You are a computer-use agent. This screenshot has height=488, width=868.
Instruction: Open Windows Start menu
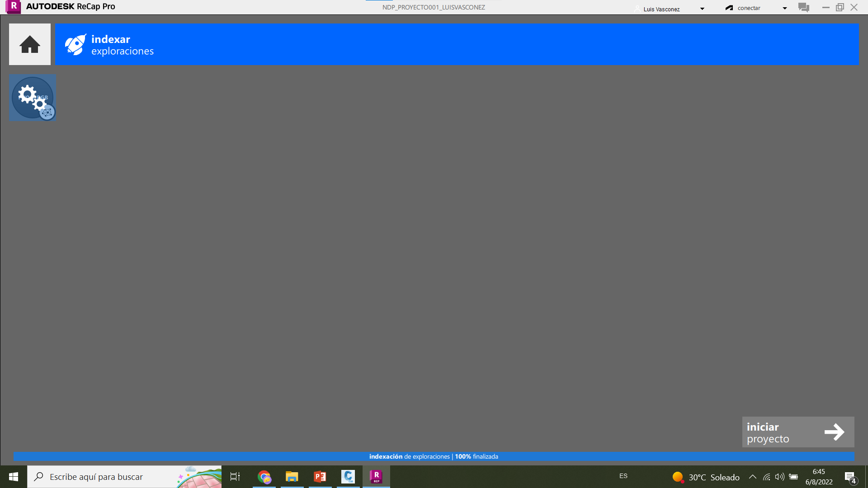click(x=14, y=477)
